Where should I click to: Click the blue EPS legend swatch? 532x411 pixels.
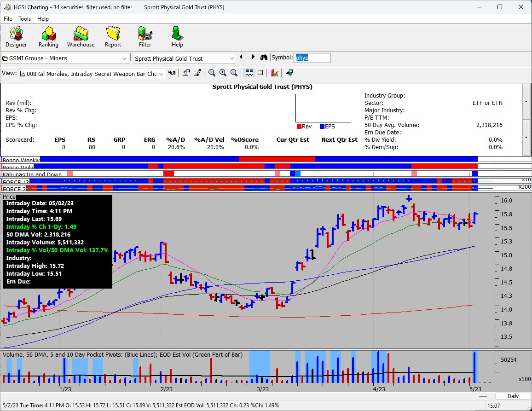click(322, 127)
